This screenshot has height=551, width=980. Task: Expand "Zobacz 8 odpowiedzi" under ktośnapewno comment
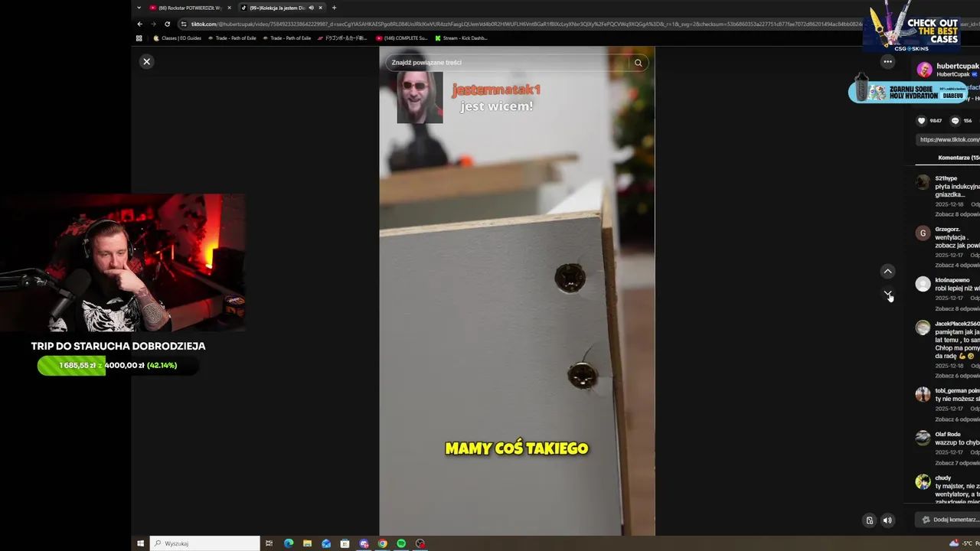pos(957,308)
